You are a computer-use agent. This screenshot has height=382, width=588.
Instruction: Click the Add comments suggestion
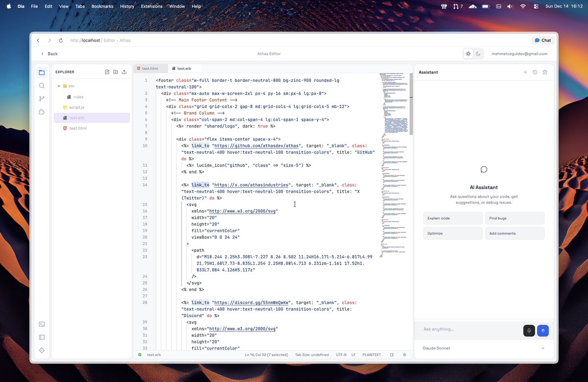pos(514,233)
